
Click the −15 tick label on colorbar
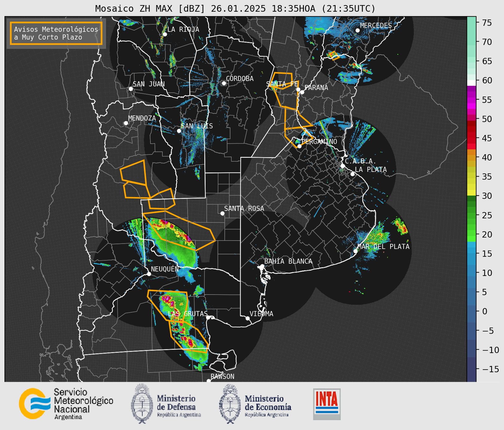click(490, 369)
